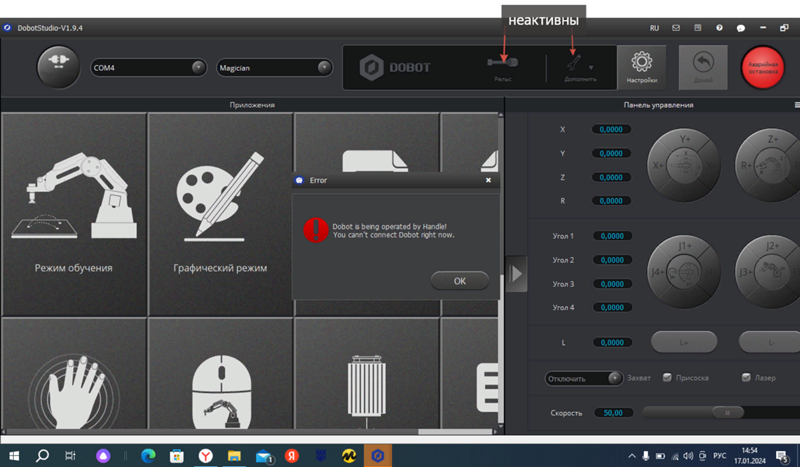This screenshot has height=467, width=800.
Task: Expand the Отключить gripper dropdown
Action: [585, 379]
